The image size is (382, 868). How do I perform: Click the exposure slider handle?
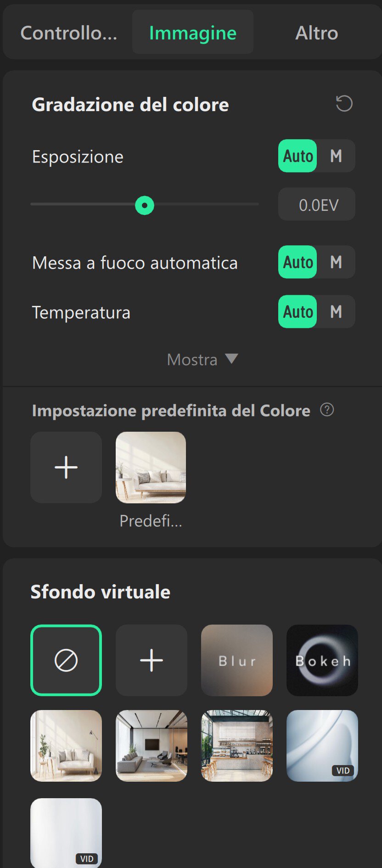pos(145,205)
